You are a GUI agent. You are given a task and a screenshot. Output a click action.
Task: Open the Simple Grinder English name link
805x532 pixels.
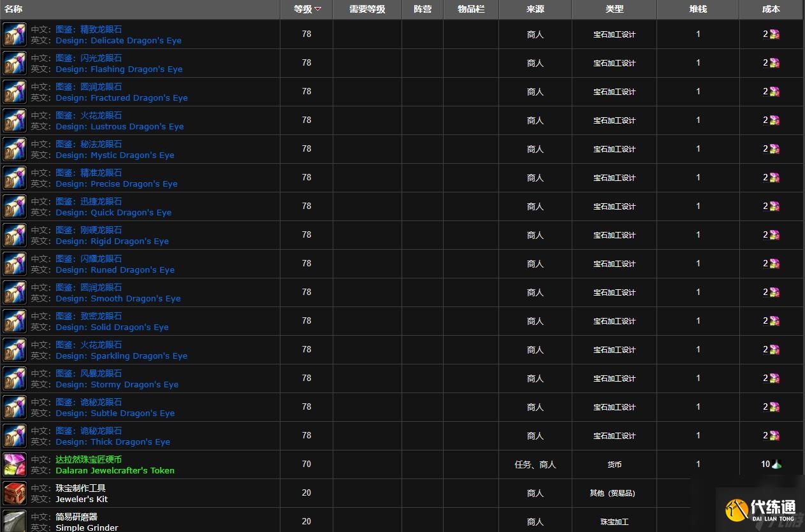coord(87,527)
